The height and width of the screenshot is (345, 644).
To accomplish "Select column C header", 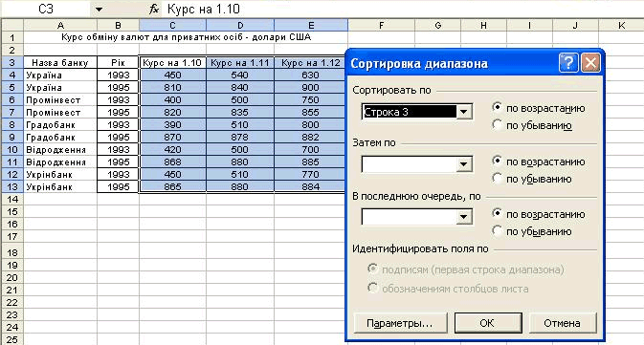I will [x=172, y=26].
